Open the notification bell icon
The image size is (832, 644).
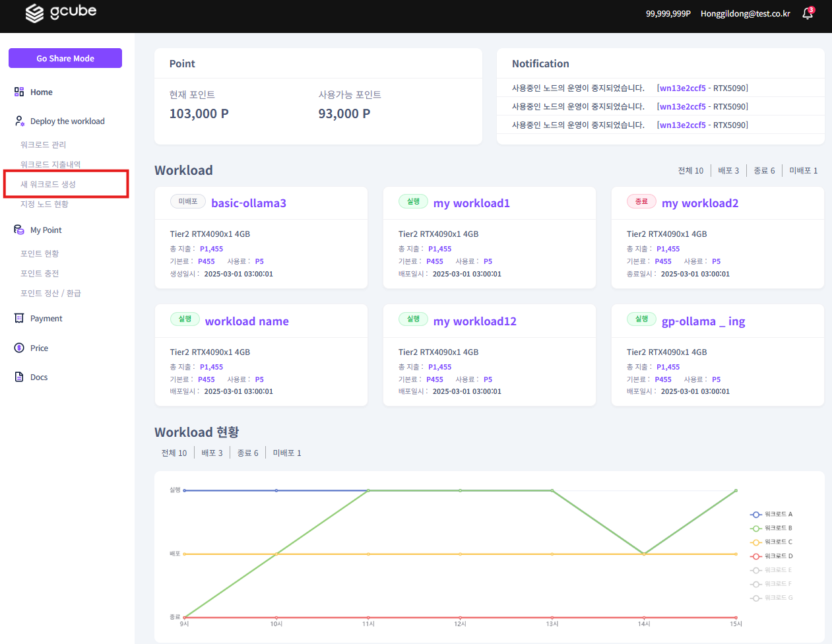pos(808,14)
